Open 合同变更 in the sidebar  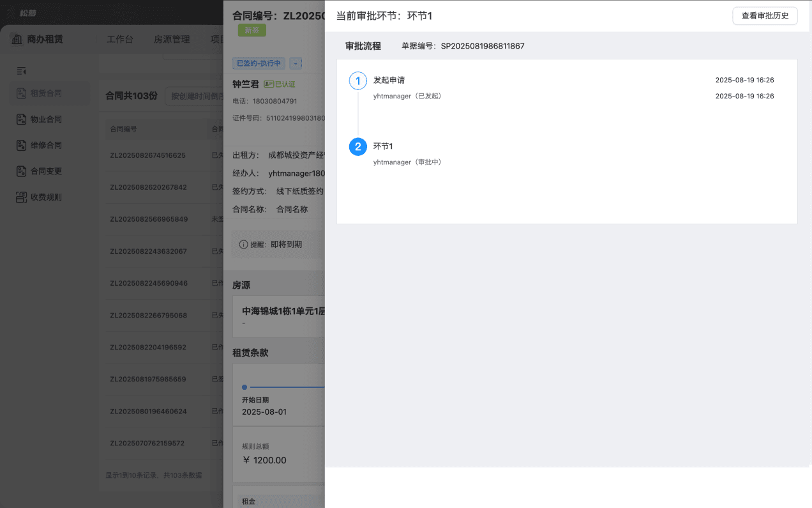point(49,171)
